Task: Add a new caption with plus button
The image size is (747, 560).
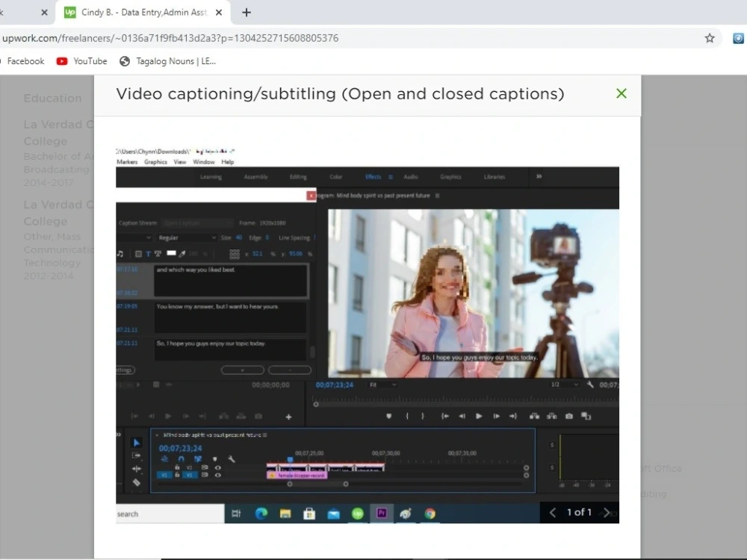Action: [x=243, y=370]
